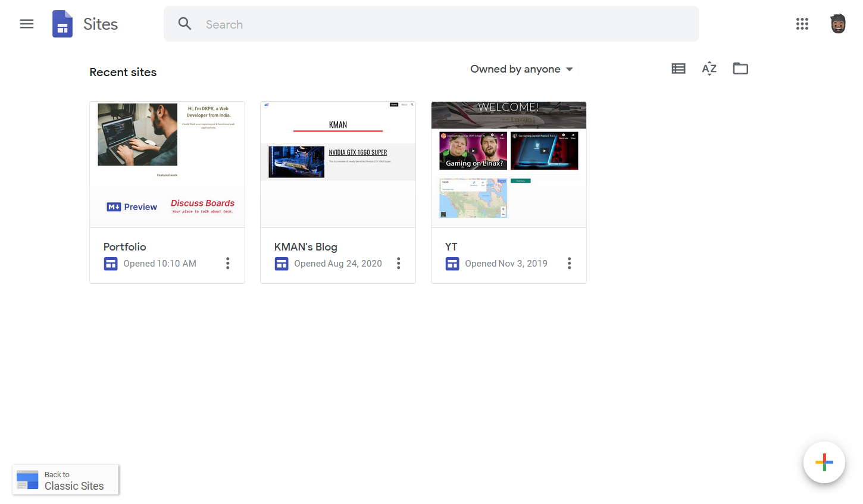Click the search magnifier icon
863x504 pixels.
coord(185,24)
